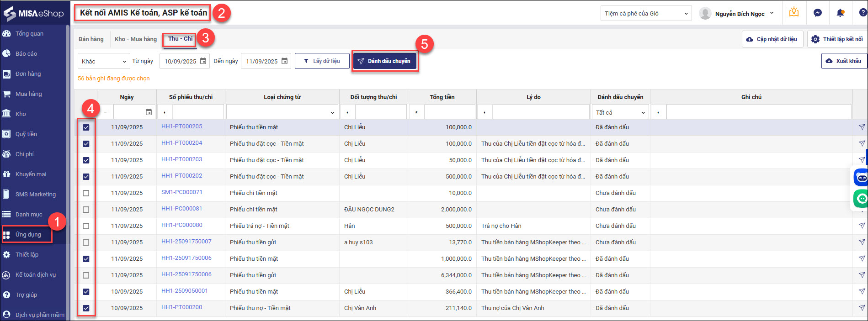Expand the Khác period dropdown

(x=104, y=61)
